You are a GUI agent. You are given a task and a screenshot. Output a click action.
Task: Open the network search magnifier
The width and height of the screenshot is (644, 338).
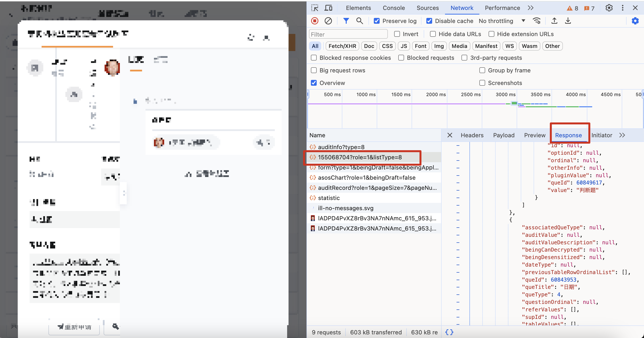(x=360, y=21)
